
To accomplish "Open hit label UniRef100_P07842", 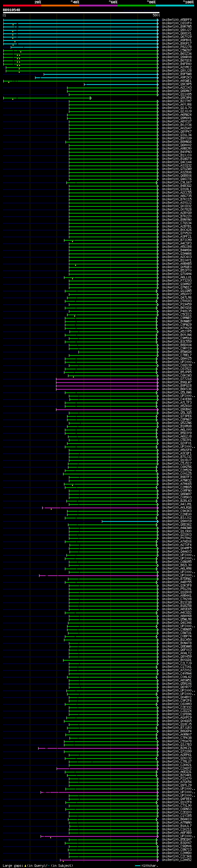I will (177, 538).
